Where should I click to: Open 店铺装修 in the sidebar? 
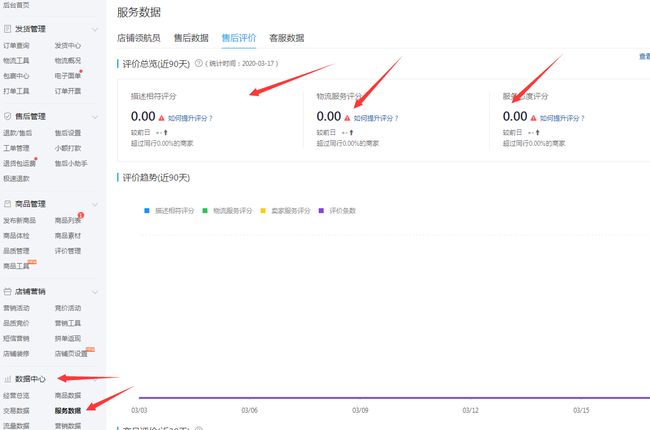[16, 354]
